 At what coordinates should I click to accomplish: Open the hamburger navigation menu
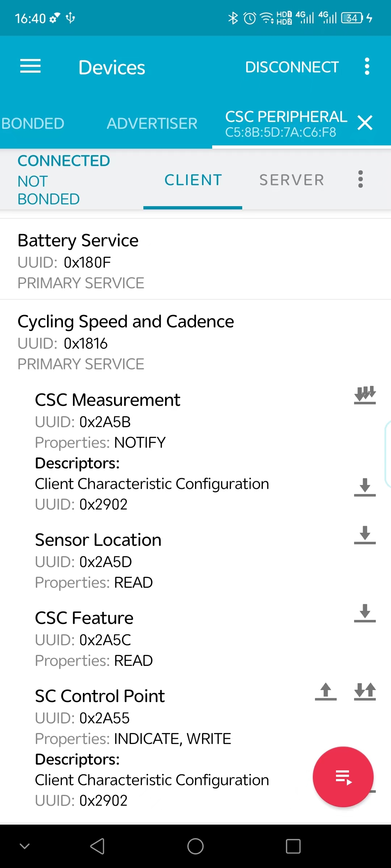[x=30, y=67]
